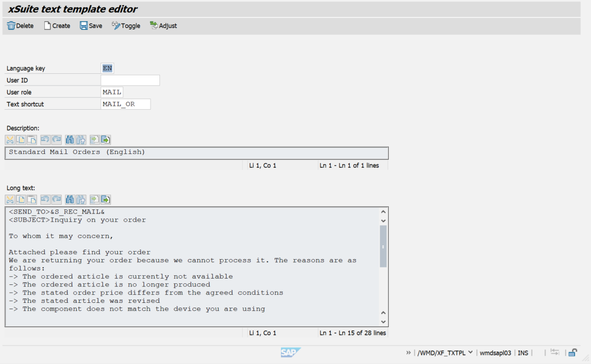The height and width of the screenshot is (364, 591).
Task: Expand transaction /WMD/XF_TXTPL dropdown in status bar
Action: (x=470, y=353)
